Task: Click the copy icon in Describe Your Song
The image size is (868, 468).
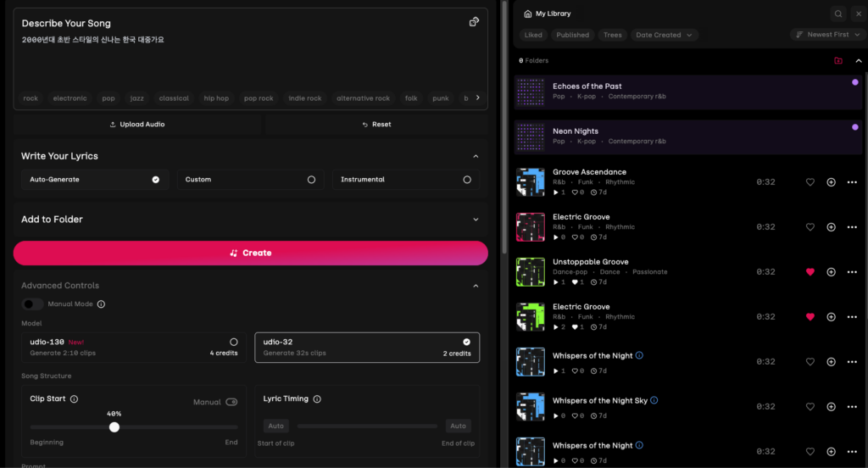Action: 474,22
